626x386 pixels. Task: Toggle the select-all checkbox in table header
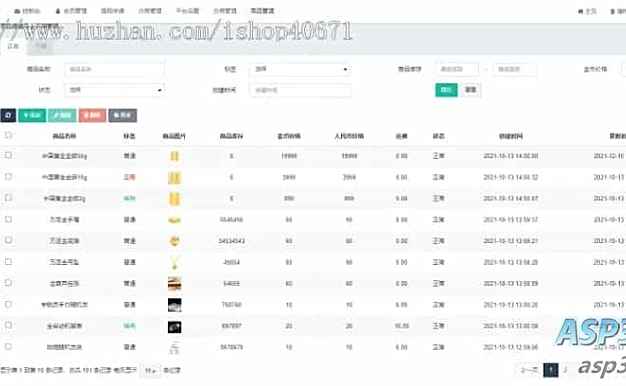[8, 135]
